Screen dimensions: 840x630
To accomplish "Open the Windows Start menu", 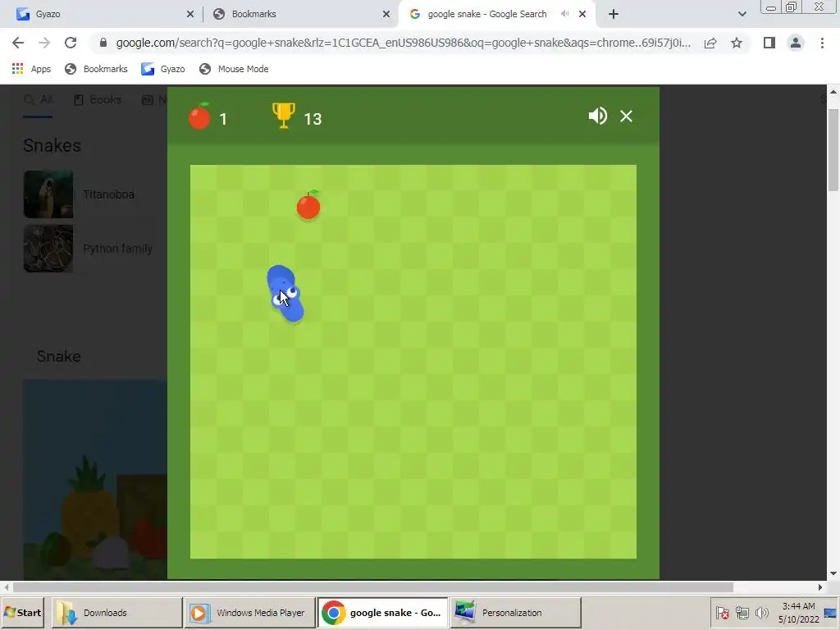I will (x=22, y=612).
